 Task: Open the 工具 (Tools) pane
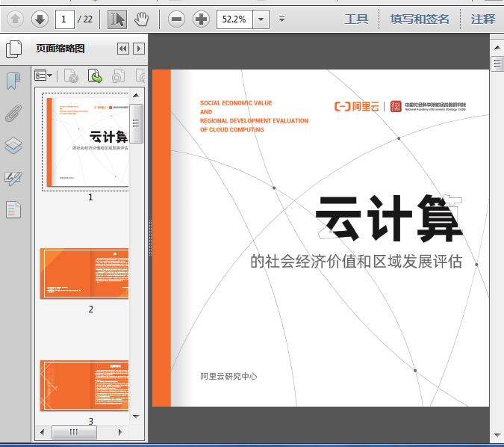(x=356, y=19)
